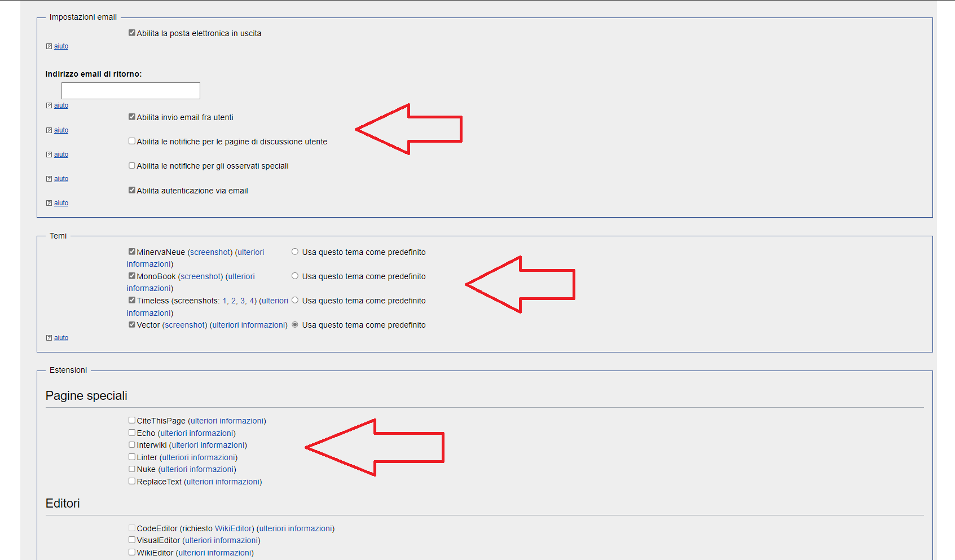Click help icon under outgoing email checkbox
This screenshot has width=955, height=560.
coord(49,46)
